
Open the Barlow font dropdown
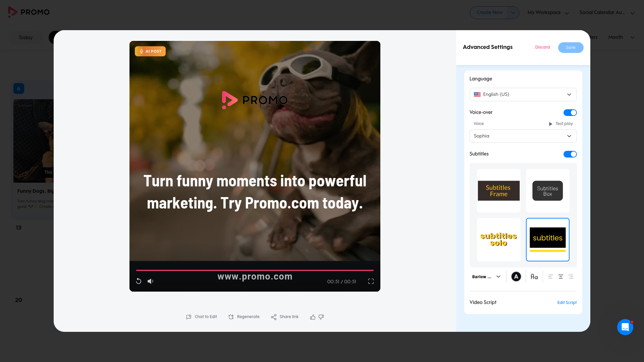486,277
